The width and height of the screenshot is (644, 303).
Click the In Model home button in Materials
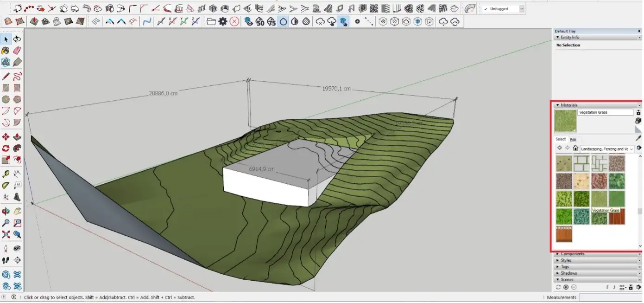[x=575, y=148]
